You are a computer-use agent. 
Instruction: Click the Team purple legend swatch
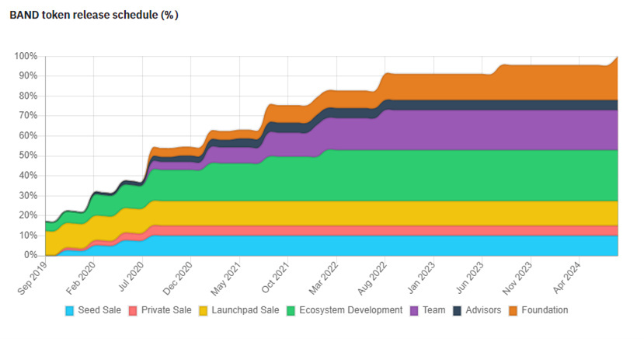pyautogui.click(x=414, y=311)
